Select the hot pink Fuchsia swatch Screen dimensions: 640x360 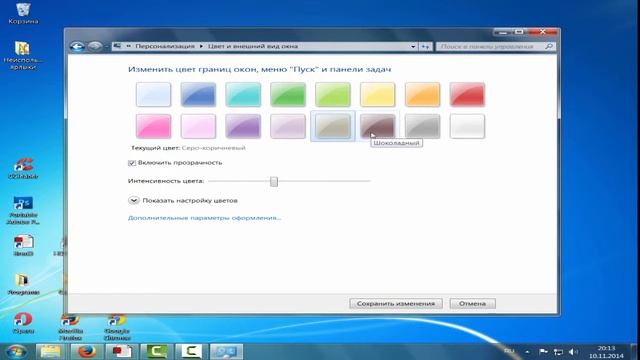point(153,126)
